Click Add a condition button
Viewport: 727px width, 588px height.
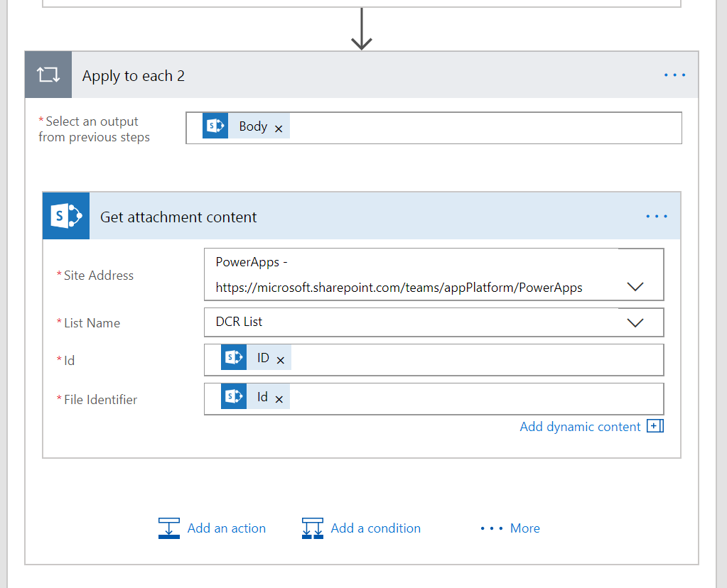pyautogui.click(x=375, y=528)
